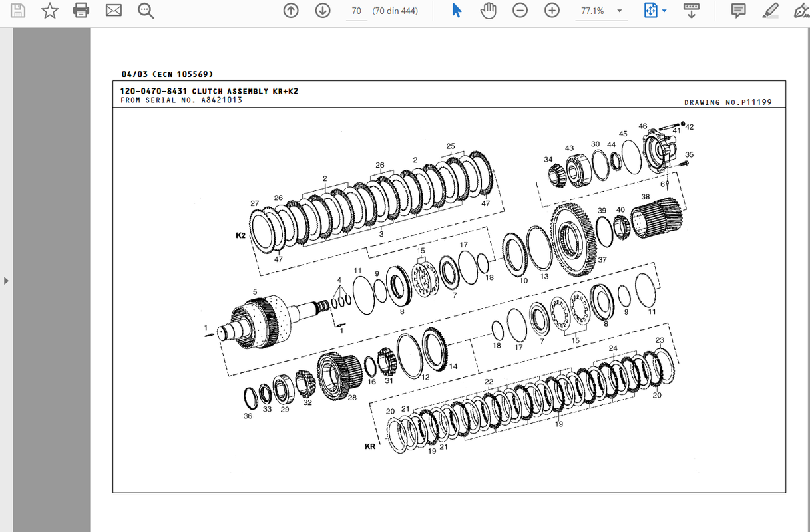
Task: Click part number 24 above KR discs
Action: (613, 348)
